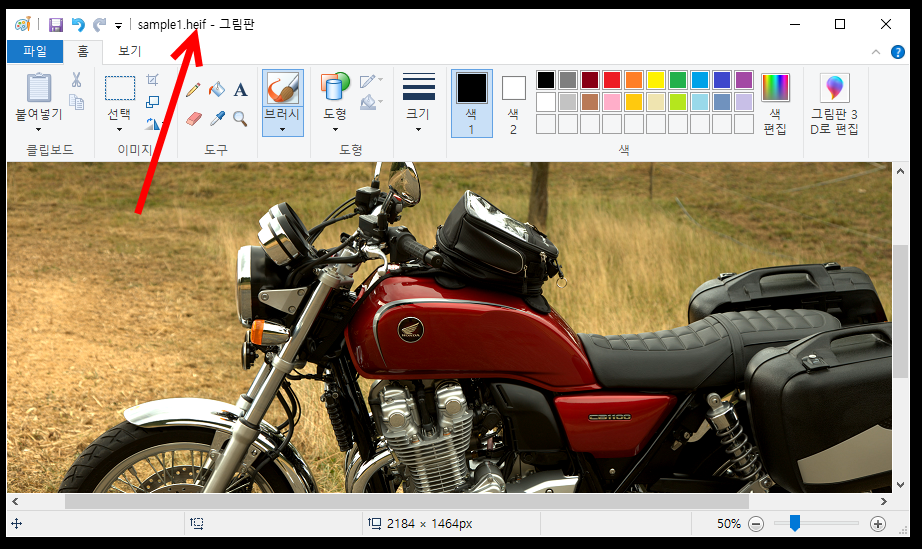Open the quick access toolbar customize dropdown

118,26
